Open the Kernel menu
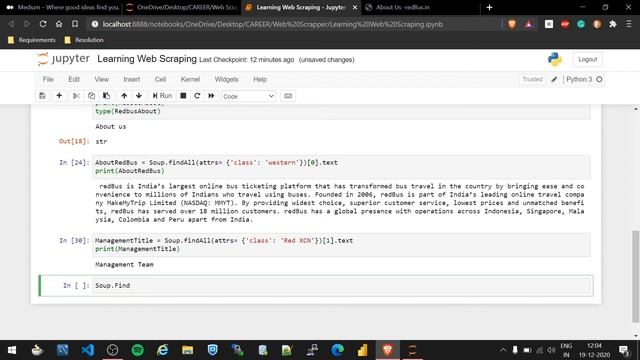This screenshot has height=360, width=640. pyautogui.click(x=190, y=79)
